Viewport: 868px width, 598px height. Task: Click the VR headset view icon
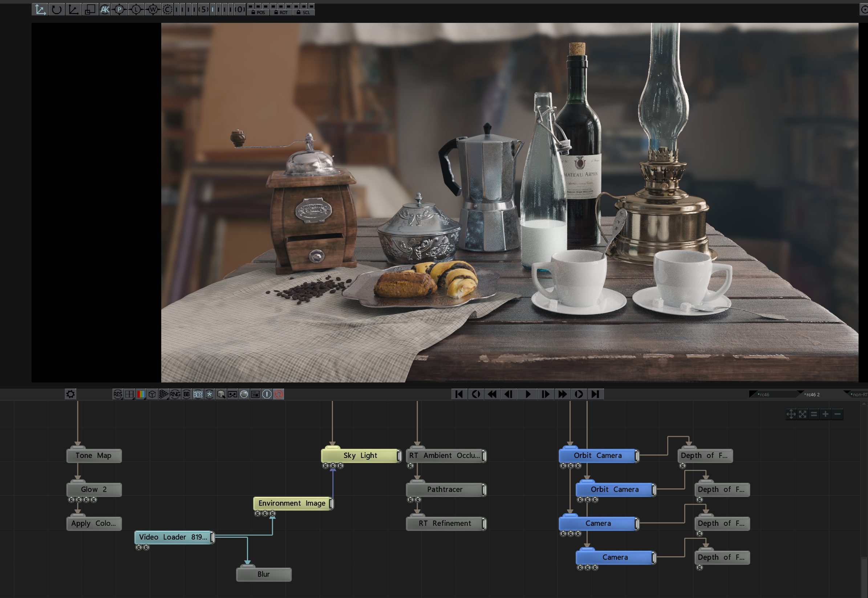point(232,394)
